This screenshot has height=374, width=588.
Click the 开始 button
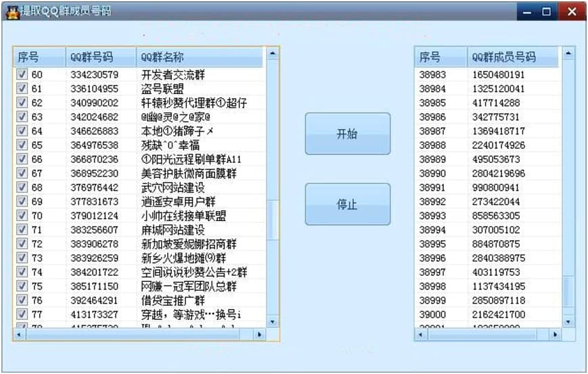[x=348, y=134]
